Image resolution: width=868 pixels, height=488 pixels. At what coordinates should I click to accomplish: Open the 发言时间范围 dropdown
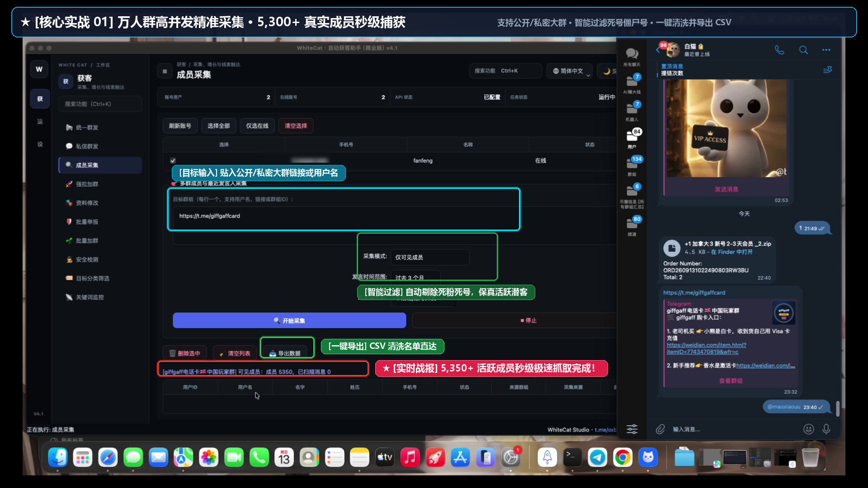pos(415,277)
